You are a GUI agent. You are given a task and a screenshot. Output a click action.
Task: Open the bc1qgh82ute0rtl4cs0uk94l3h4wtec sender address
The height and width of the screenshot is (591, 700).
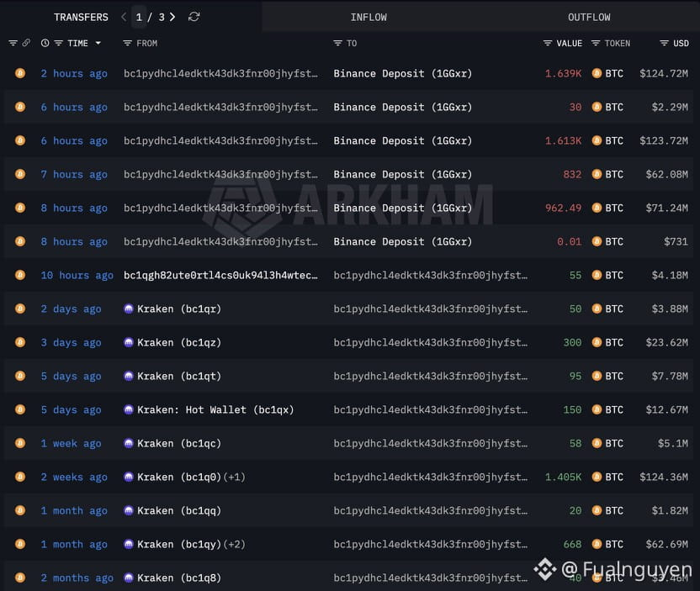click(220, 275)
